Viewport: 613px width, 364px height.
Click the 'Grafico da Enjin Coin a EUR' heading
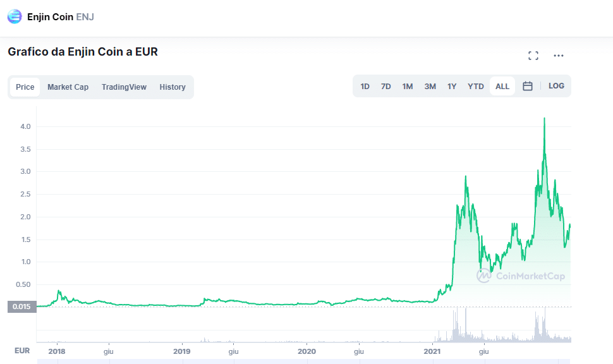83,52
